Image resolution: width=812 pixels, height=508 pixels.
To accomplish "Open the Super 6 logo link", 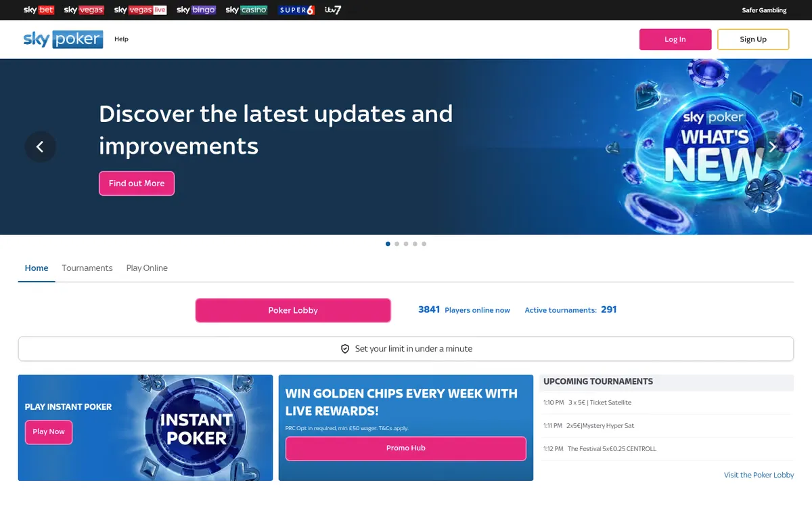I will coord(296,10).
